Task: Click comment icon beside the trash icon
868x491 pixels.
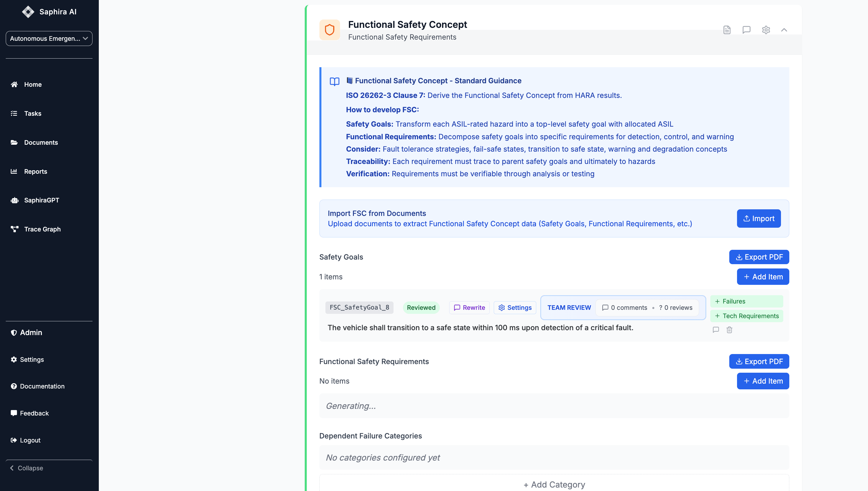Action: [x=715, y=330]
